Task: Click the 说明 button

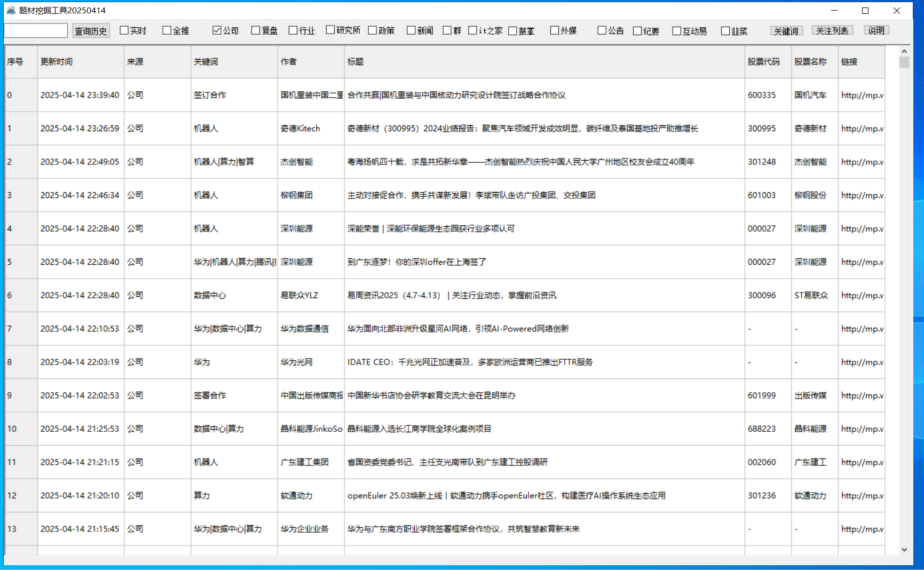Action: 876,30
